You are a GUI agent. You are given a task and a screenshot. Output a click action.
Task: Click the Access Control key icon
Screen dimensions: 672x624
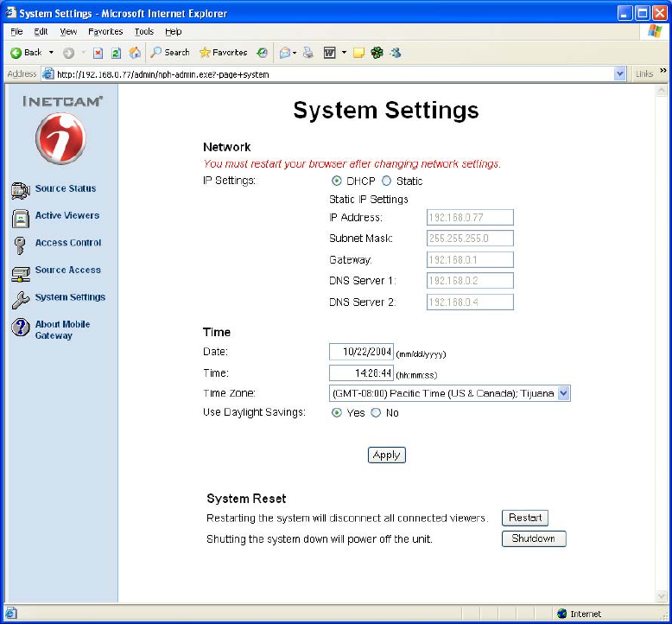pos(20,245)
